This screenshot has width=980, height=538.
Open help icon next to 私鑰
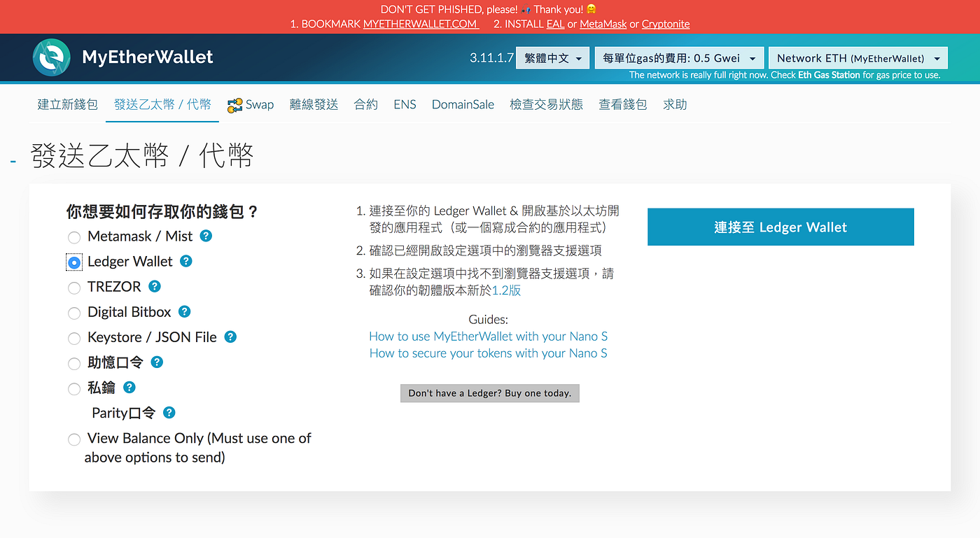[x=129, y=387]
